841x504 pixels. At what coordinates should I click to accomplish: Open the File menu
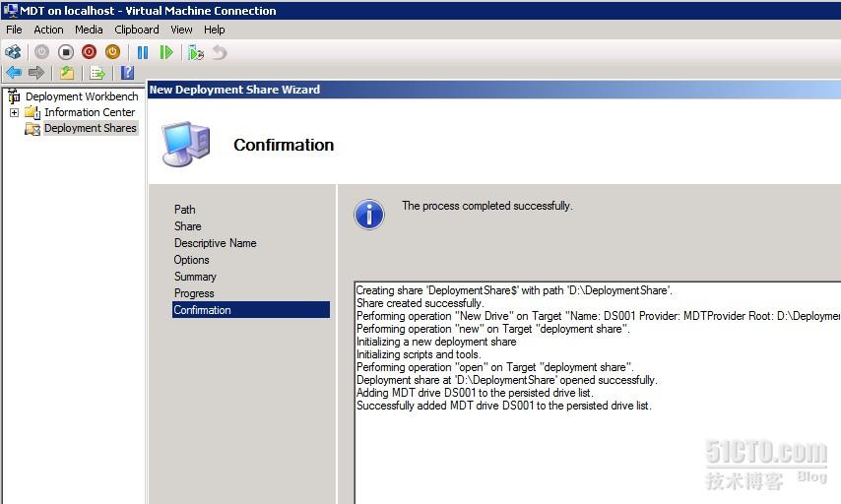tap(14, 30)
